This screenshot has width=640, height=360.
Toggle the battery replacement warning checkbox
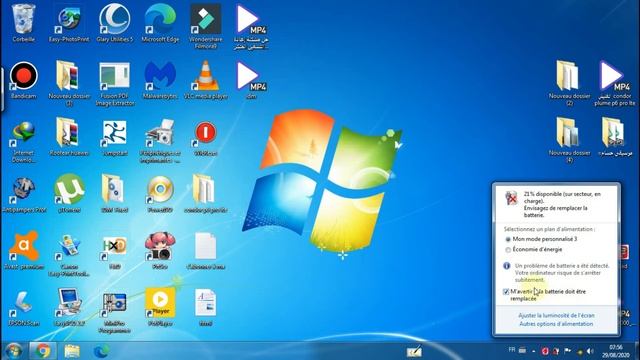[506, 291]
